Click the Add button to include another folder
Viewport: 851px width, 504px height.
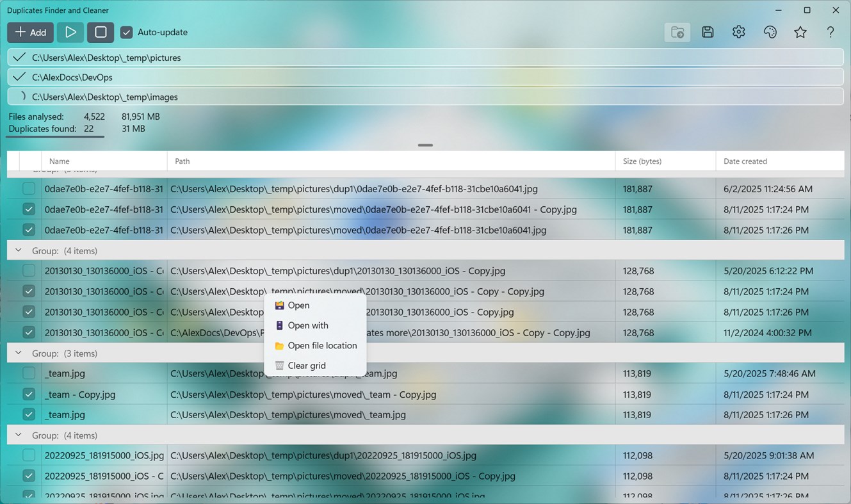pyautogui.click(x=30, y=32)
